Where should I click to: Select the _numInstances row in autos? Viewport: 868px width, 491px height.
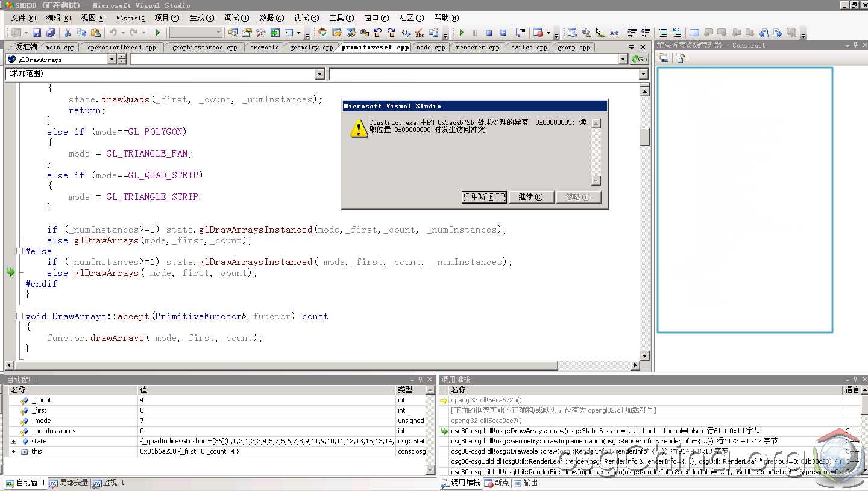point(217,431)
